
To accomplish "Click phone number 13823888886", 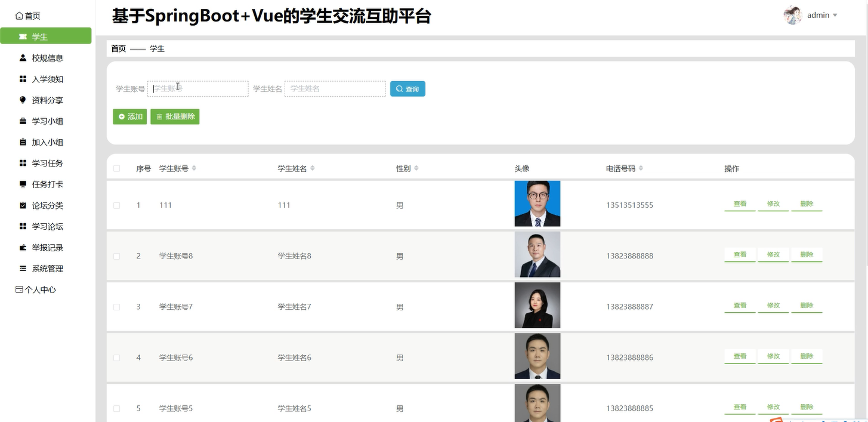I will (x=630, y=358).
